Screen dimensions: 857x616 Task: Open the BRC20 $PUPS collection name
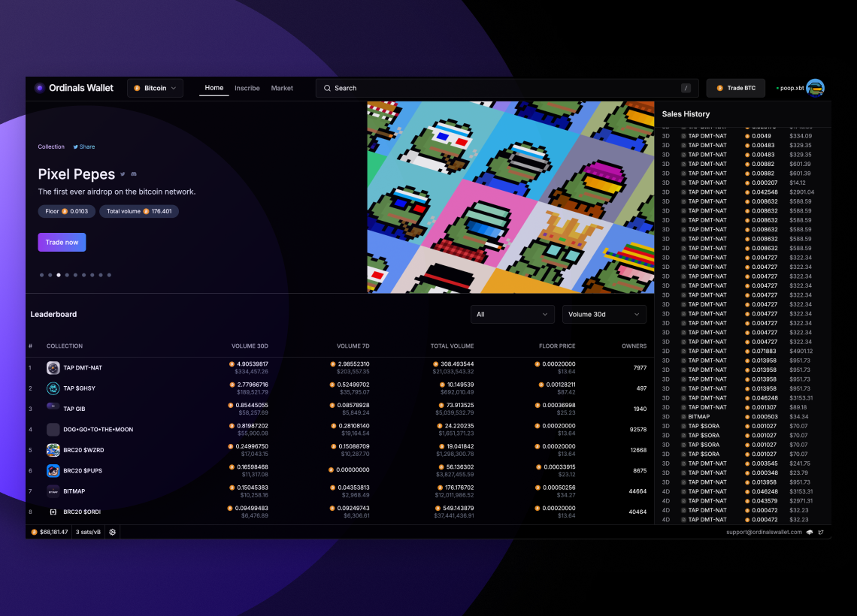pyautogui.click(x=83, y=471)
